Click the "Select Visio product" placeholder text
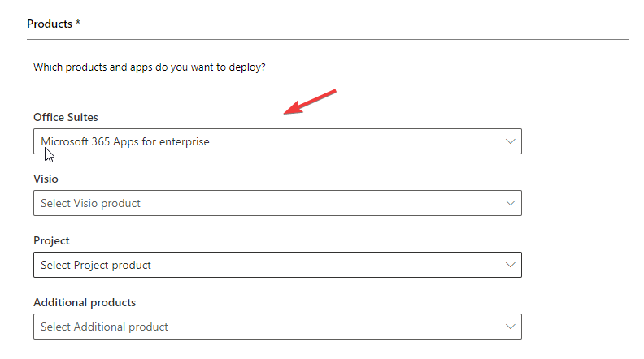The width and height of the screenshot is (644, 359). (x=90, y=203)
